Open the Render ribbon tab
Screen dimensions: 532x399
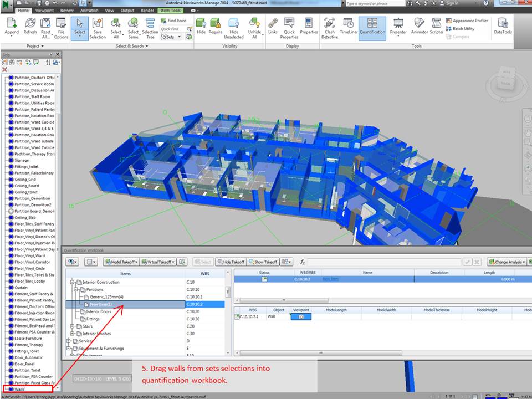pos(147,11)
